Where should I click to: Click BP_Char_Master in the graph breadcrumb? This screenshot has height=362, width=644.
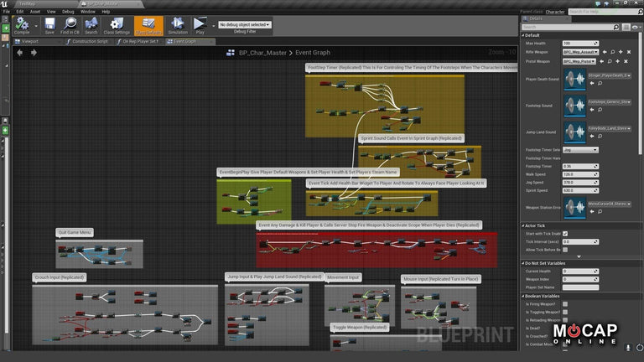click(261, 52)
